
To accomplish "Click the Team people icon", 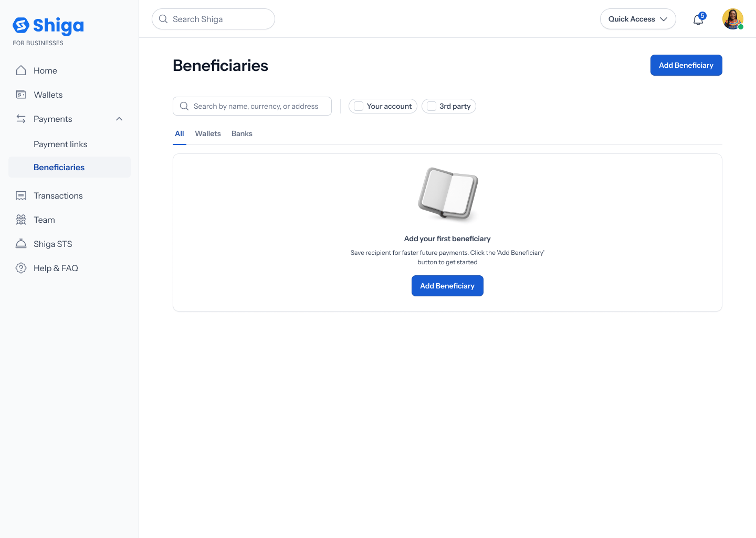I will [x=21, y=220].
